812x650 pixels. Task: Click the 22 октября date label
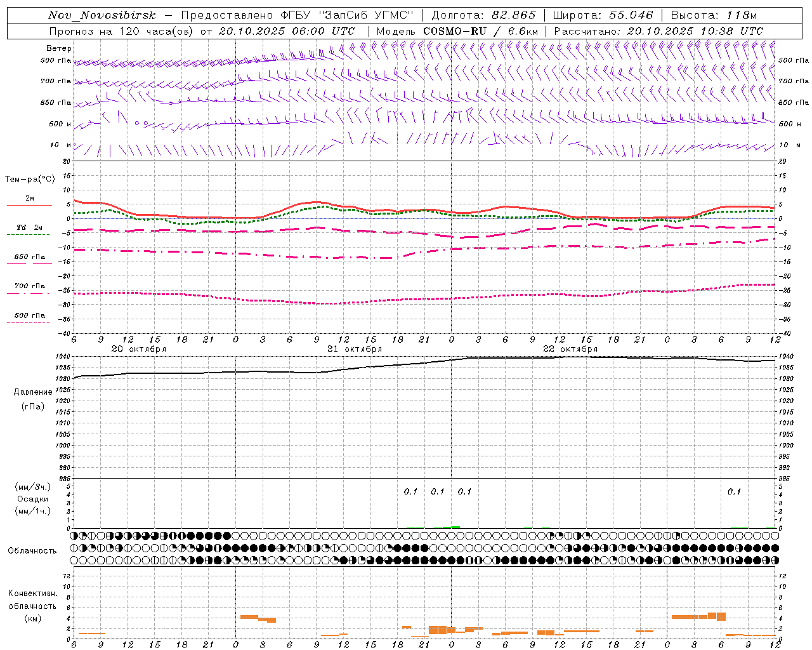[x=570, y=349]
